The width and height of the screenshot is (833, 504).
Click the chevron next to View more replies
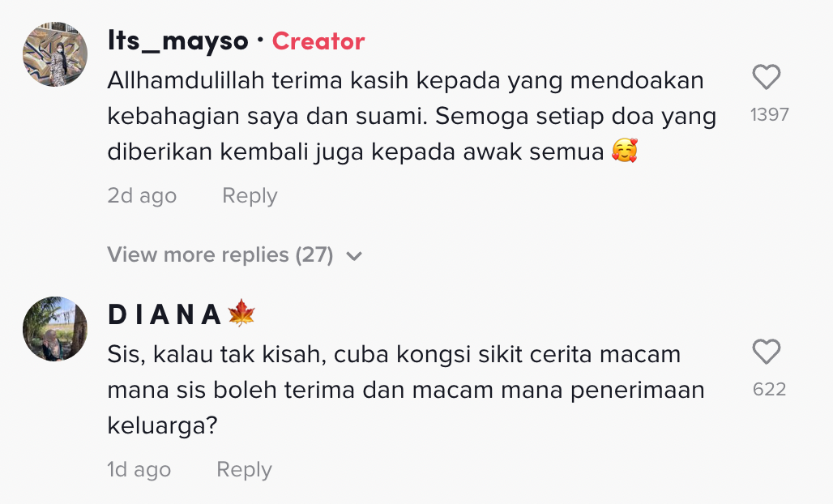(354, 256)
